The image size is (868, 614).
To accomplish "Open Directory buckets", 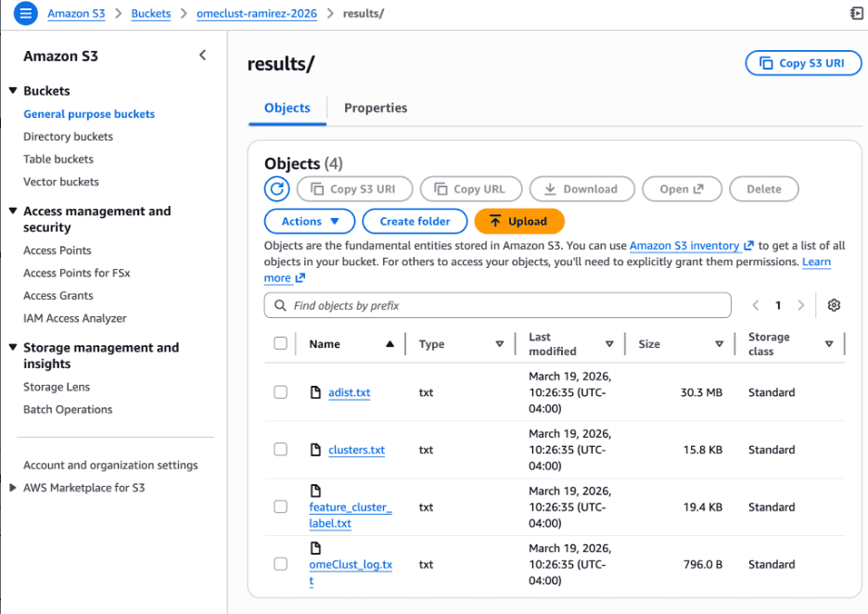I will [68, 136].
